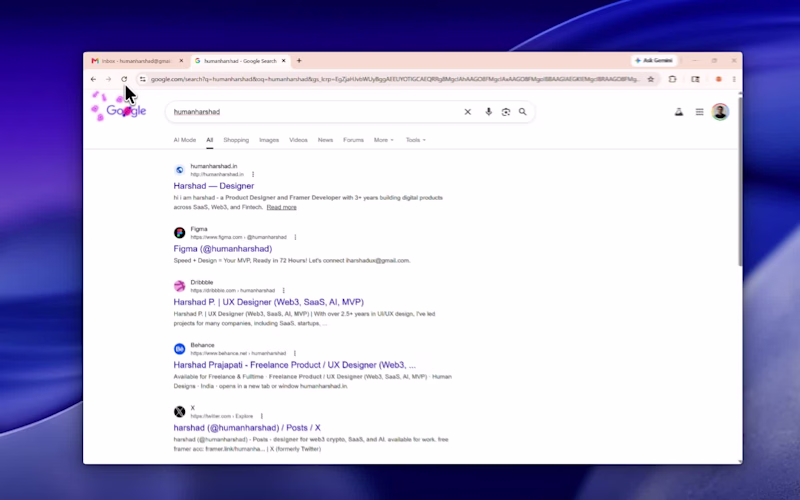Open the Harshad P. UX Designer result

268,302
